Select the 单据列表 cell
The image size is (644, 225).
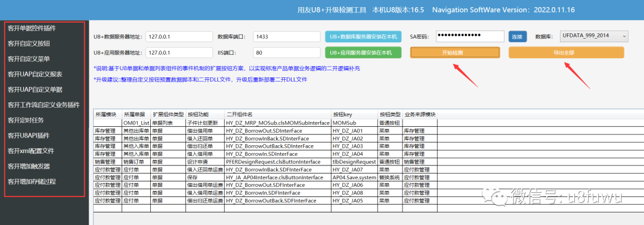[168, 123]
